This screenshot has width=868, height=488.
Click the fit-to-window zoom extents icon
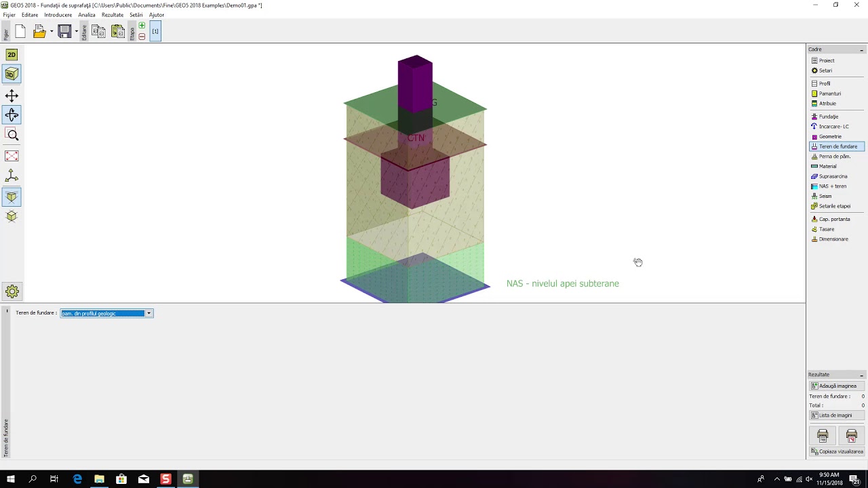[12, 157]
